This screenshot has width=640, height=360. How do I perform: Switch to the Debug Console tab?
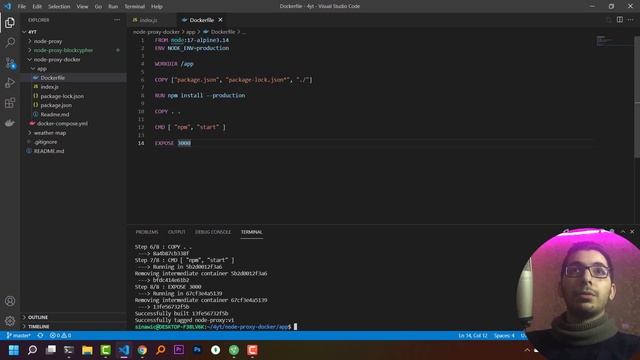pyautogui.click(x=213, y=232)
